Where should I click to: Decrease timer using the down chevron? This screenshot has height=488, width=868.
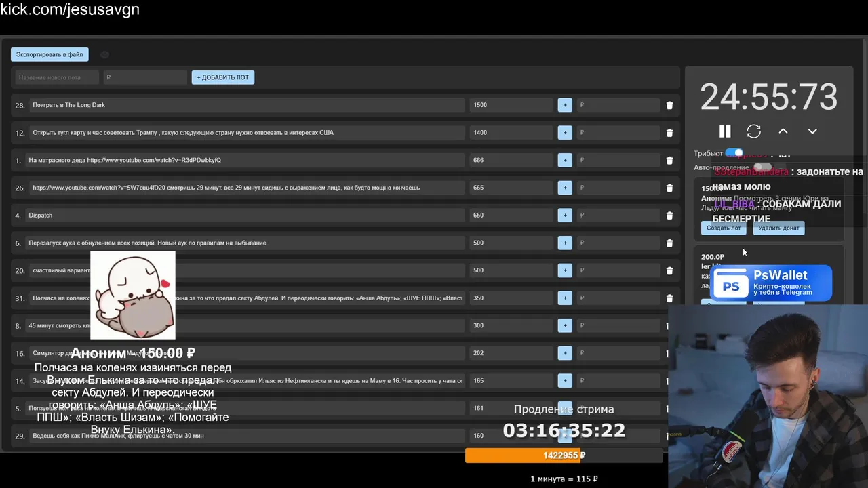(x=812, y=131)
